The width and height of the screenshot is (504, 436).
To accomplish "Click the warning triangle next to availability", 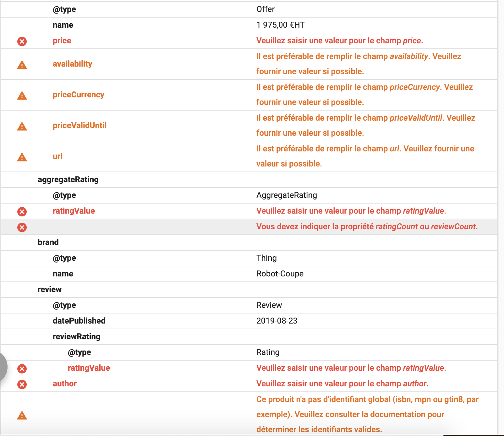I will [x=22, y=65].
